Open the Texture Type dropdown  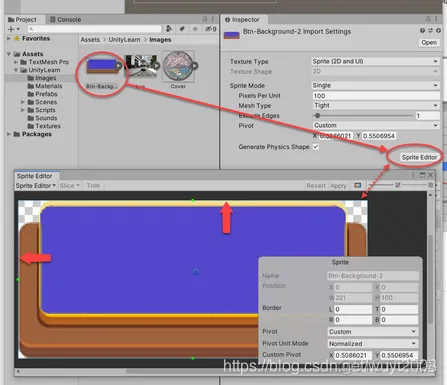tap(375, 61)
